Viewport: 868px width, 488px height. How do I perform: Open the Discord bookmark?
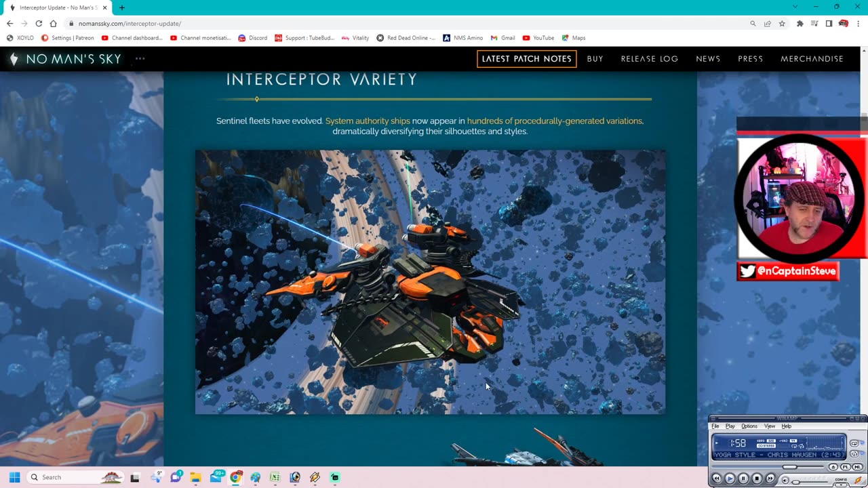(252, 38)
